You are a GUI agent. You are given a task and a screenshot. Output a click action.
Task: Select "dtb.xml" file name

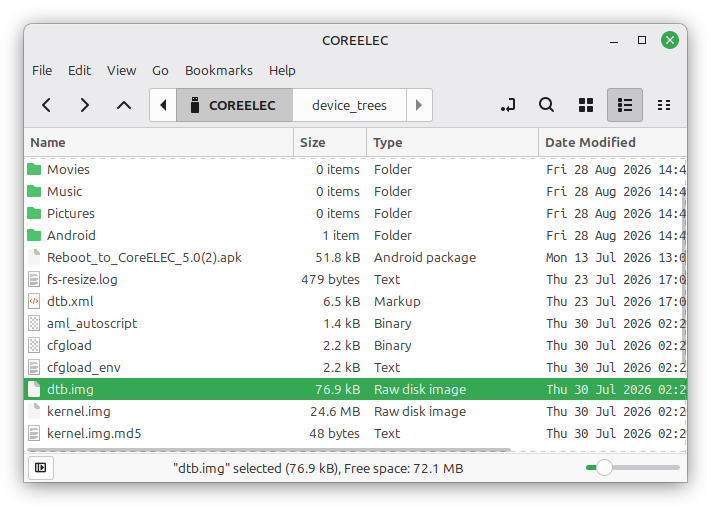70,302
